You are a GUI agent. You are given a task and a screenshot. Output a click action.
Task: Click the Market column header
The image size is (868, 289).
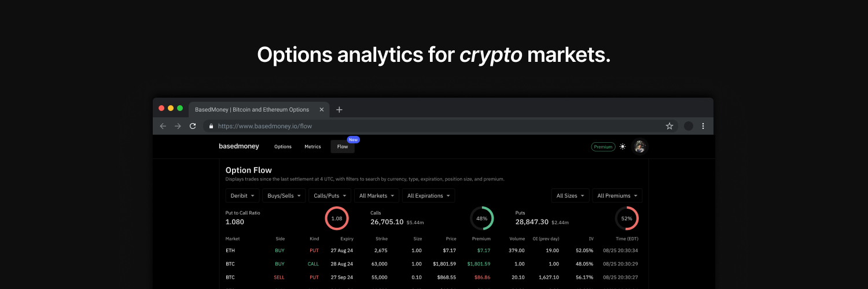click(233, 239)
